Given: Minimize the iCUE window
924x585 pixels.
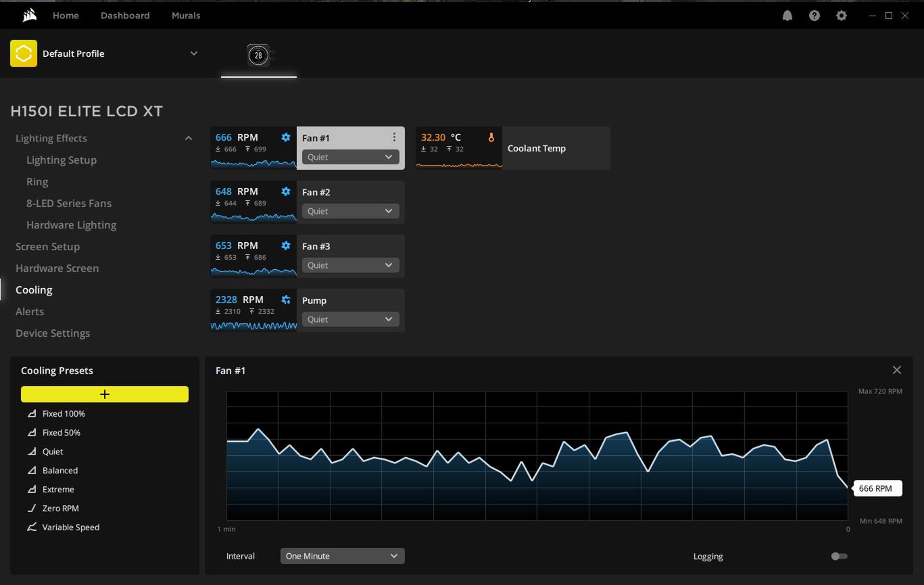Looking at the screenshot, I should (x=873, y=16).
